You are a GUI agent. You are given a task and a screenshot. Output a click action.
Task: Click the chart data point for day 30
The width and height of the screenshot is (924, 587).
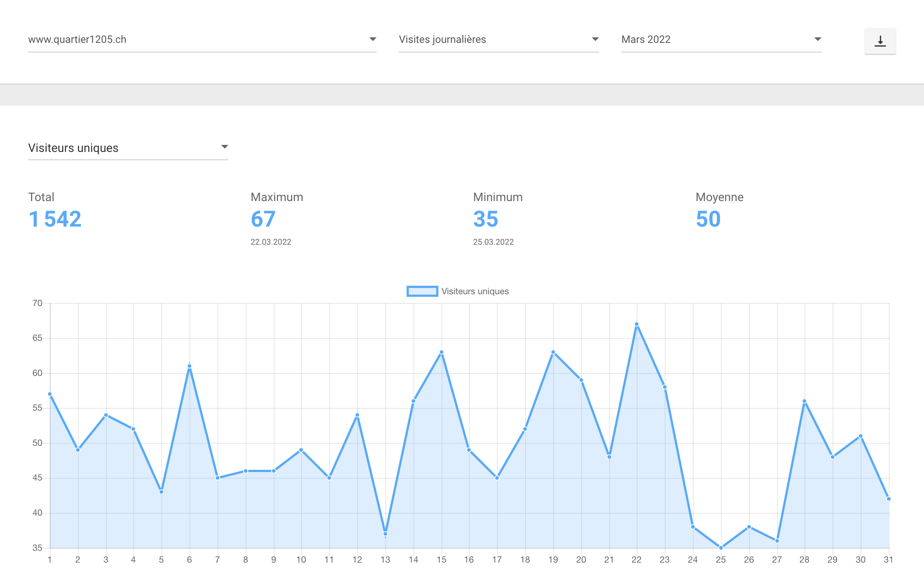click(x=861, y=436)
